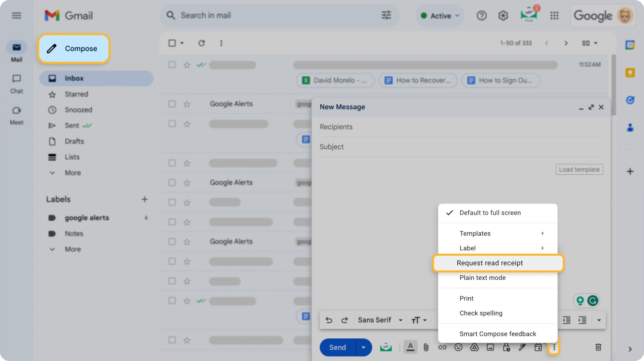
Task: Select Plain text mode from the menu
Action: click(x=483, y=277)
